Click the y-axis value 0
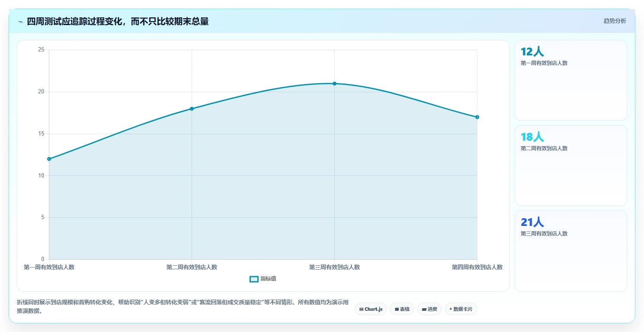644x332 pixels. pos(43,259)
